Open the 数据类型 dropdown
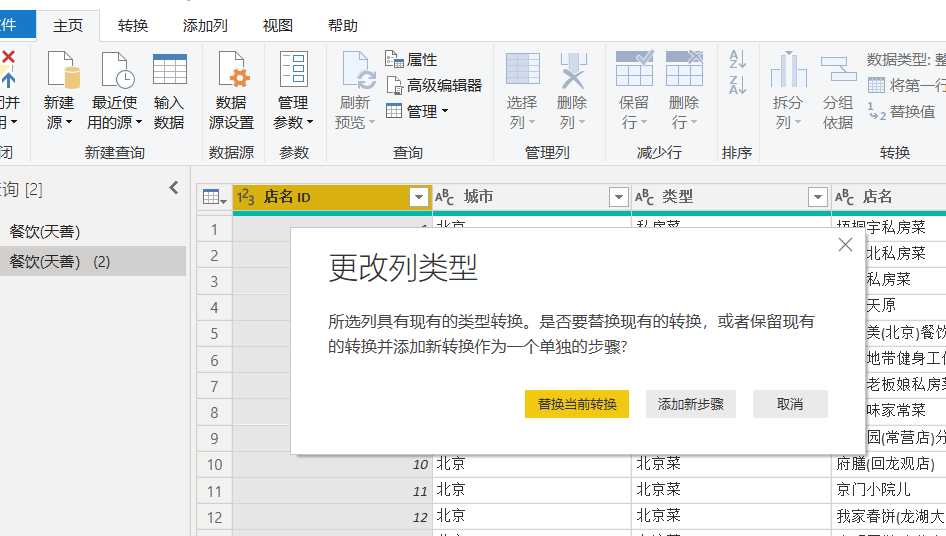Screen dimensions: 946x536 click(906, 59)
